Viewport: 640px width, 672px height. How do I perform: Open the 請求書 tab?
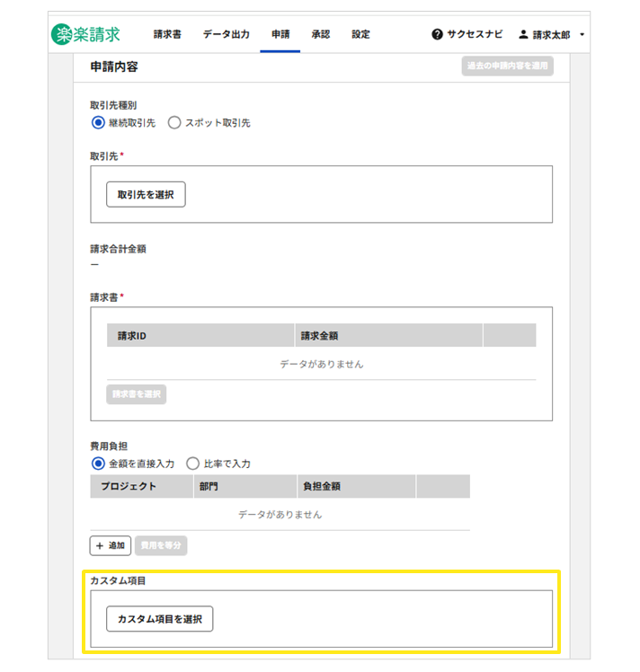(x=167, y=35)
